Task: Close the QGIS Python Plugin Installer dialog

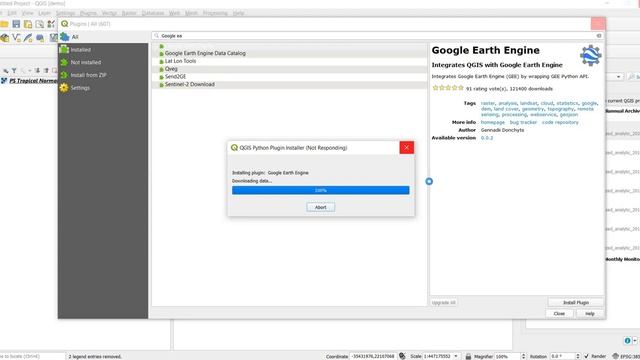Action: tap(407, 148)
